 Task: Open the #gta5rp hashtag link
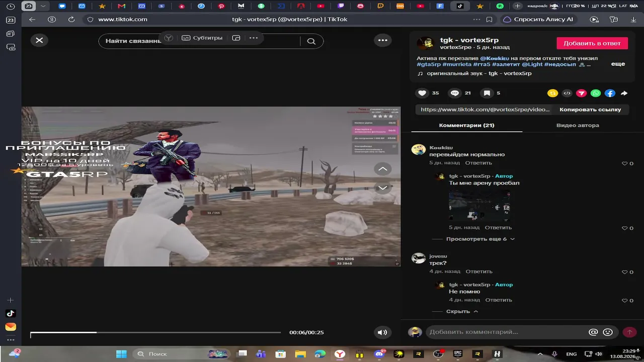(429, 64)
